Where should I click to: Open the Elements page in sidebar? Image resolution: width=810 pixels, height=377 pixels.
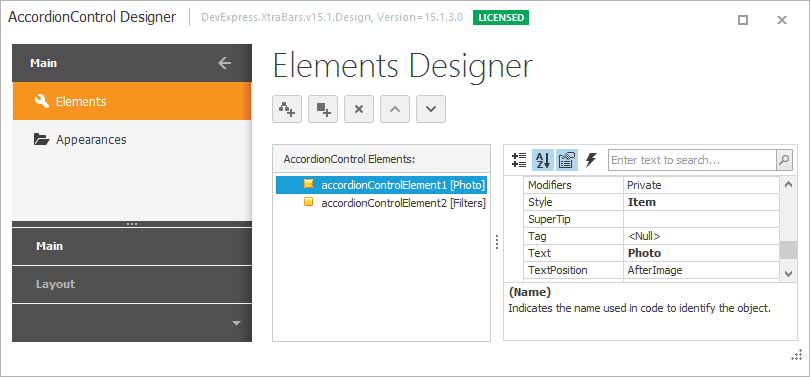132,101
